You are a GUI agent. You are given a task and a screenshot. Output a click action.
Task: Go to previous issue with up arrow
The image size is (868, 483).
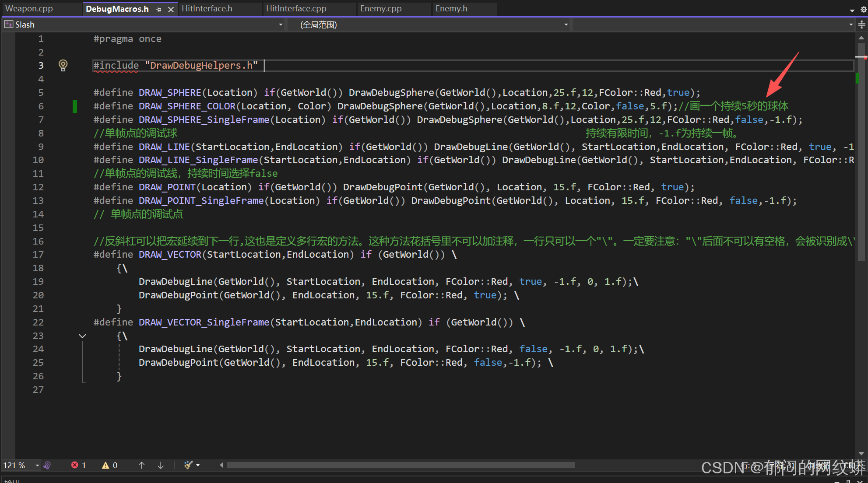[141, 465]
